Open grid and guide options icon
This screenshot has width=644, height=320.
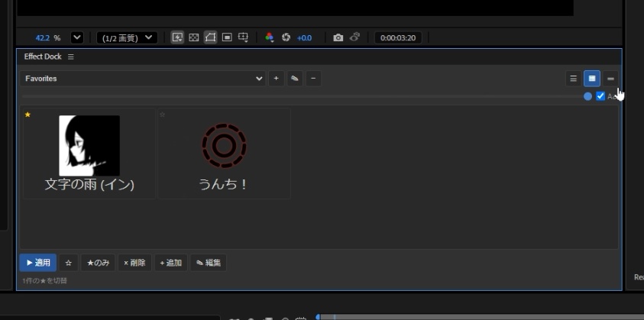pos(243,37)
